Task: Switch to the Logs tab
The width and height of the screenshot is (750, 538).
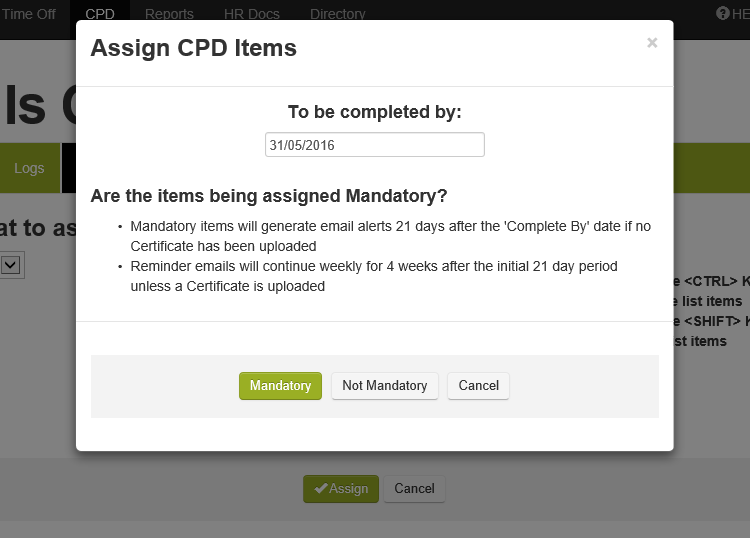Action: (29, 168)
